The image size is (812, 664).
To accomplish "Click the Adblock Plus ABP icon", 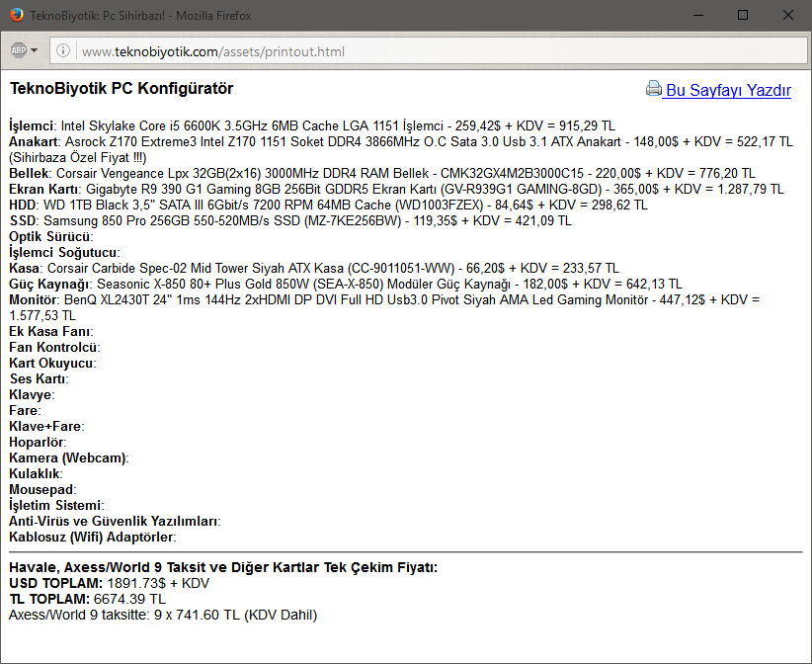I will [x=19, y=50].
